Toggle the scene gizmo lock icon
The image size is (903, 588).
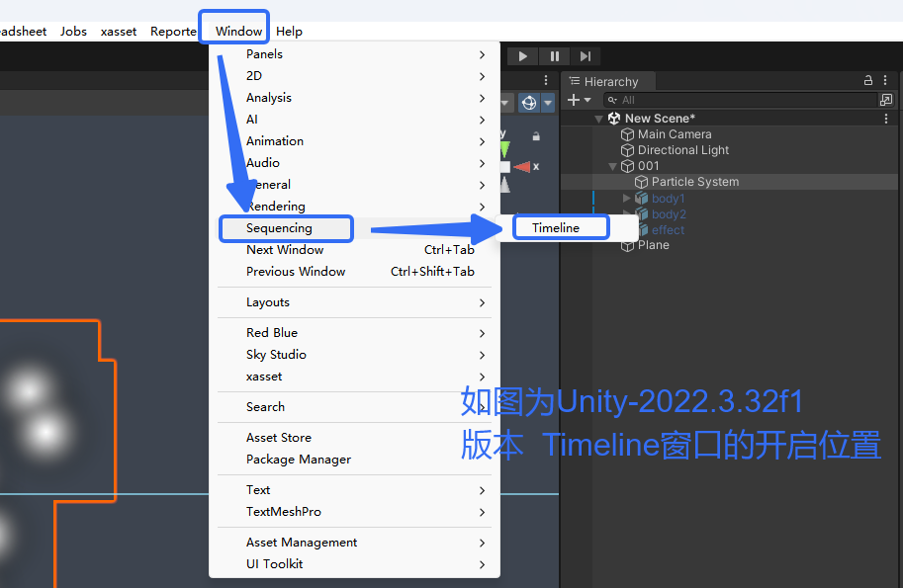(x=536, y=136)
